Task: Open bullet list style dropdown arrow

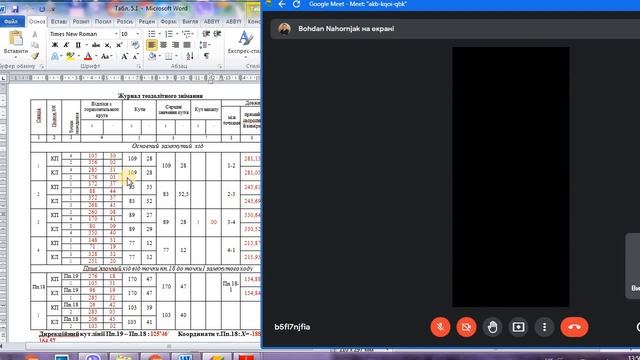Action: pos(159,34)
